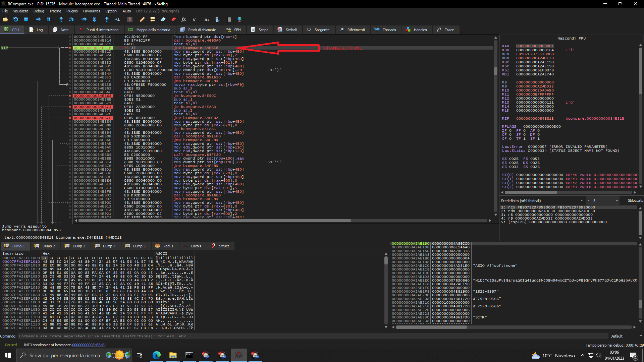Click the Pause execution toolbar icon

(x=49, y=19)
